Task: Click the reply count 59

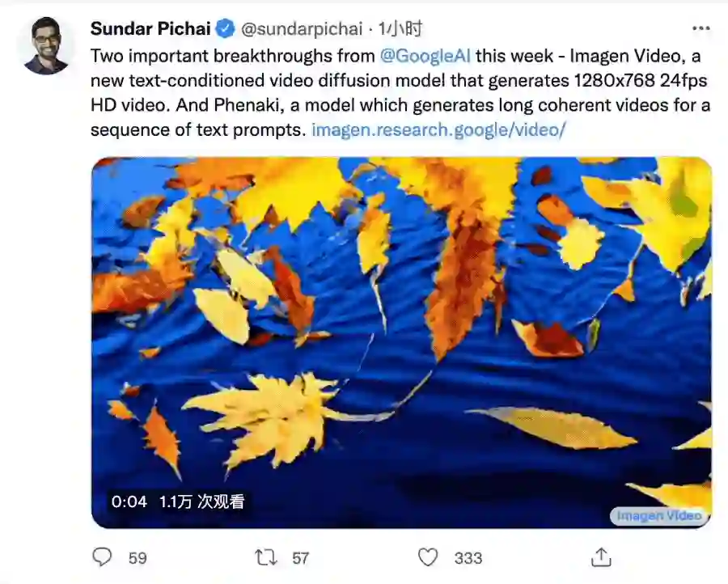Action: [x=138, y=557]
